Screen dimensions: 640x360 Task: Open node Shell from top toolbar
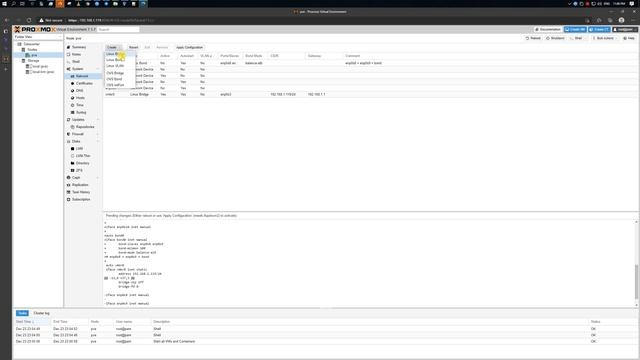click(577, 38)
